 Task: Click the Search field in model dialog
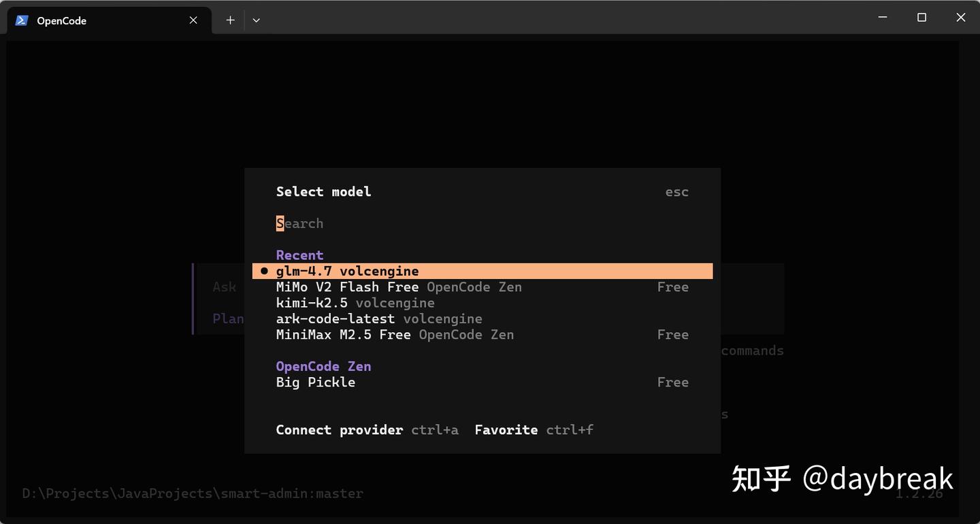483,223
